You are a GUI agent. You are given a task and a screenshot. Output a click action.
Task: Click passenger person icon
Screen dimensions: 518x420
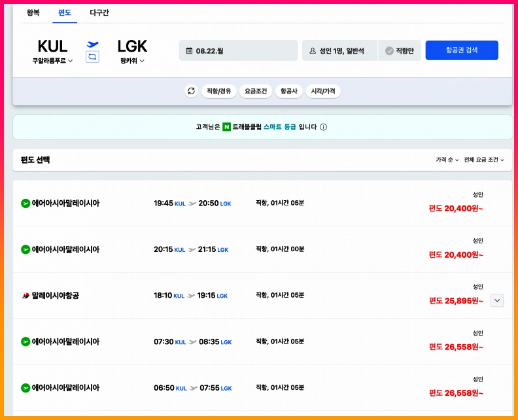pos(313,50)
